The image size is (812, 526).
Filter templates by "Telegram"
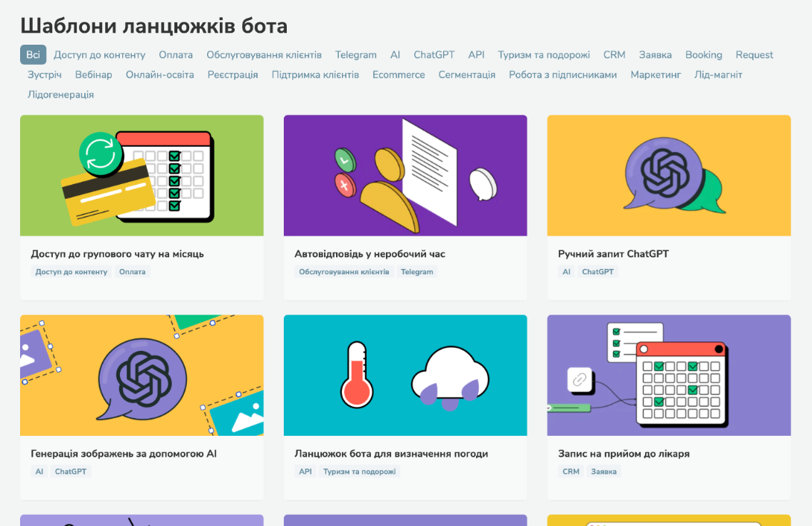pos(355,54)
